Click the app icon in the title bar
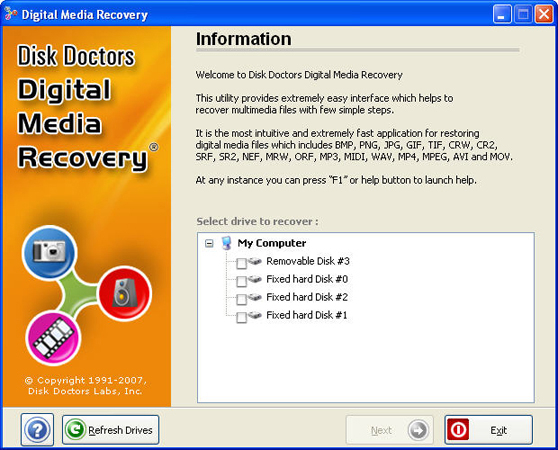 [x=11, y=14]
